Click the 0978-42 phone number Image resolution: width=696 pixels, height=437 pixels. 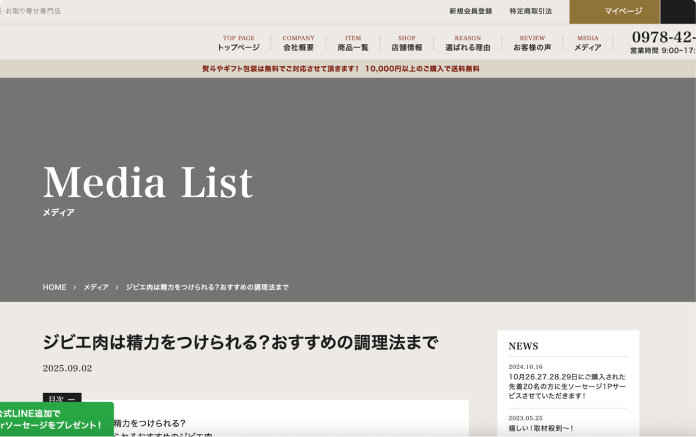(x=662, y=37)
